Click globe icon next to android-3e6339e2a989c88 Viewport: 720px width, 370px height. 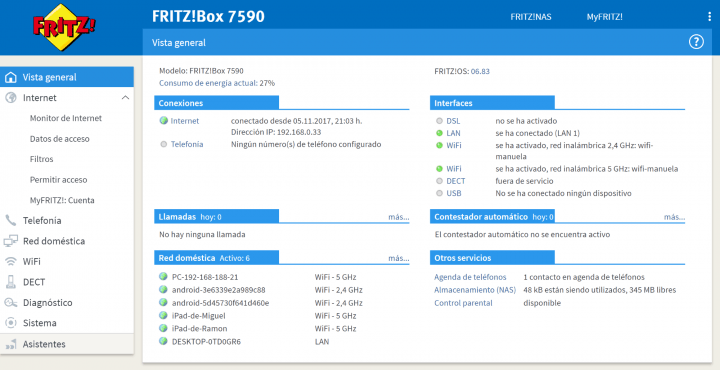point(163,290)
